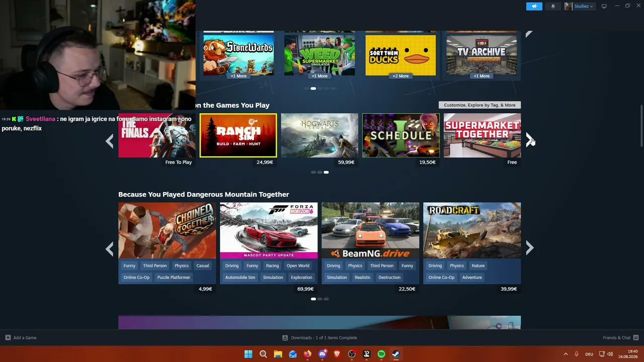Image resolution: width=644 pixels, height=362 pixels.
Task: Open the Sort Them Ducks capsule
Action: pos(400,54)
